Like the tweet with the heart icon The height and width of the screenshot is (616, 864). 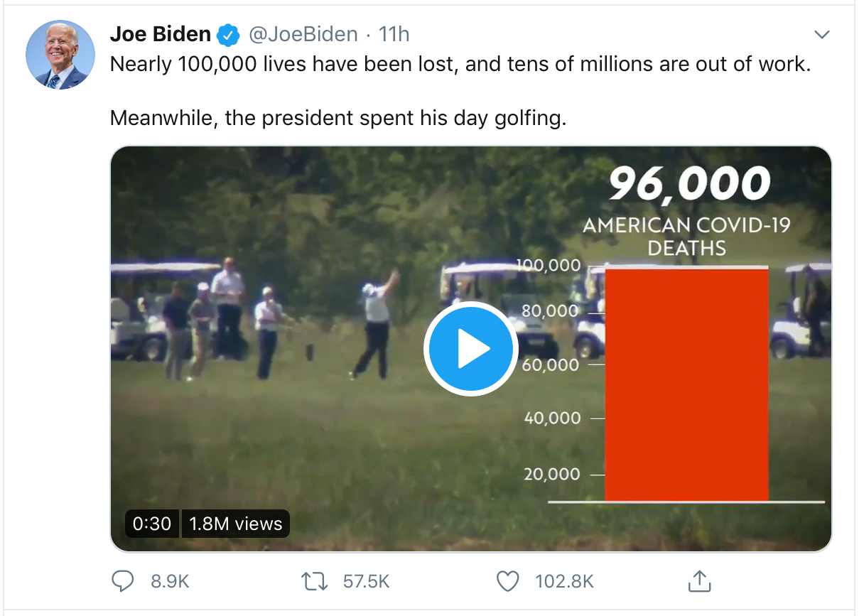507,581
